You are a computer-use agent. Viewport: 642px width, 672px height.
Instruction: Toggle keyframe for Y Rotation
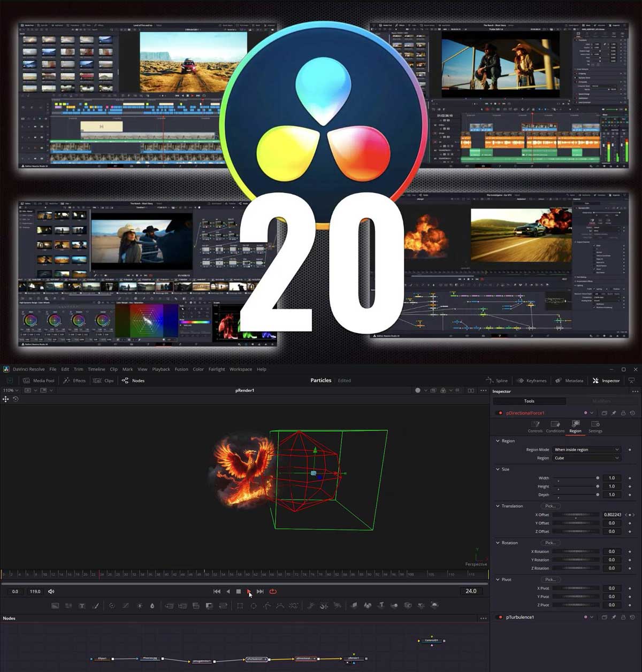click(630, 560)
